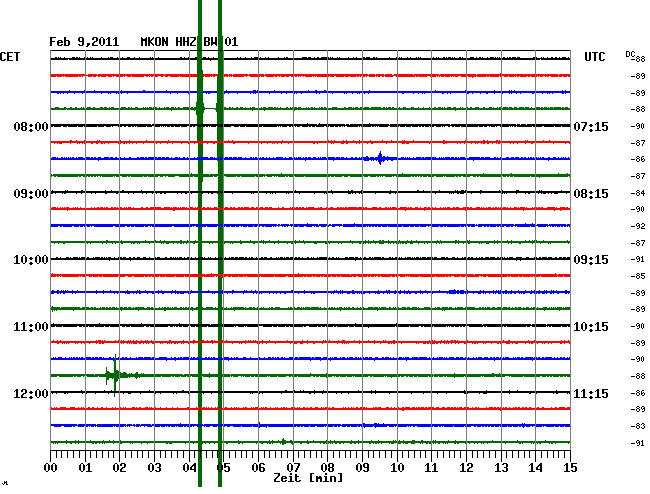Pick minute label 02 on the axis
The width and height of the screenshot is (650, 494).
[119, 468]
